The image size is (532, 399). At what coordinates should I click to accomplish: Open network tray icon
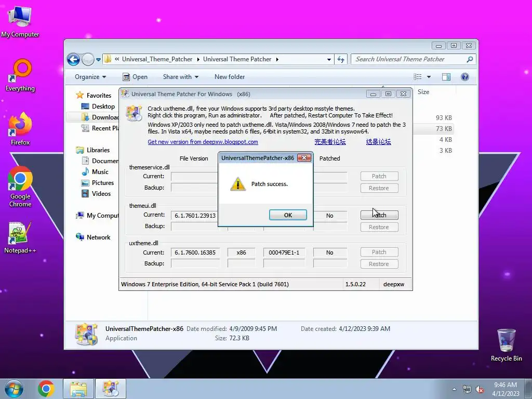pos(467,390)
